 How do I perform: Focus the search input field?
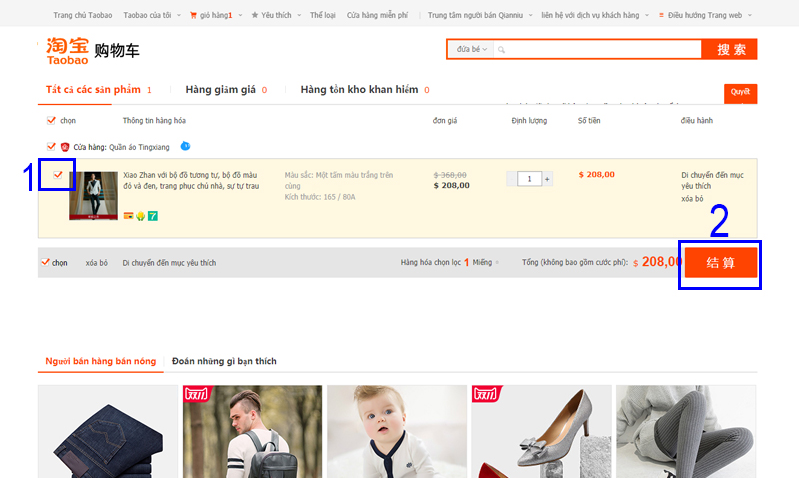[597, 49]
